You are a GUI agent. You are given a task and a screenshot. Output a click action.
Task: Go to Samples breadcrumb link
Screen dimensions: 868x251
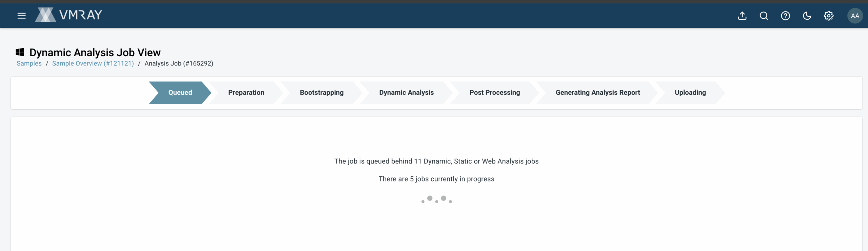29,63
